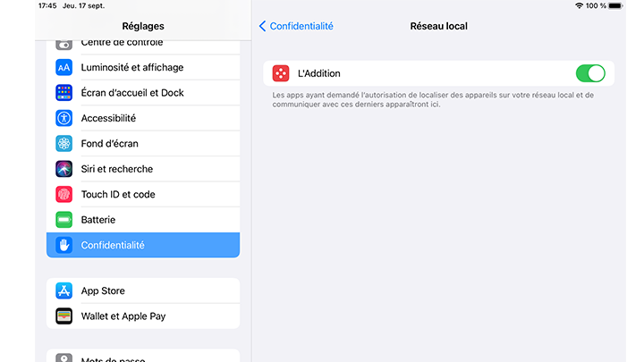Tap the Wallet icon
Screen dimensions: 644x362
tap(64, 316)
